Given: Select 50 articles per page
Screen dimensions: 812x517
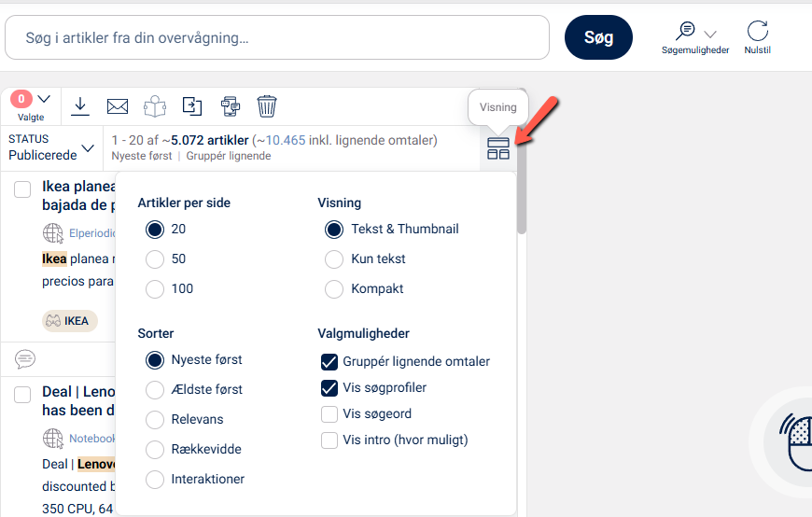Looking at the screenshot, I should (x=156, y=258).
